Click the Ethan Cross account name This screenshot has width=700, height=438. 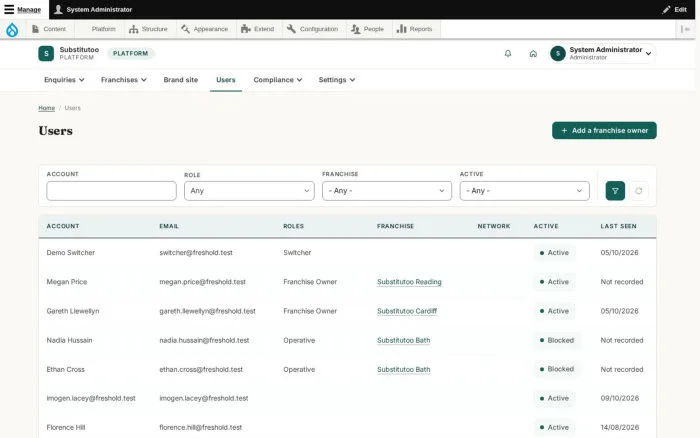65,369
